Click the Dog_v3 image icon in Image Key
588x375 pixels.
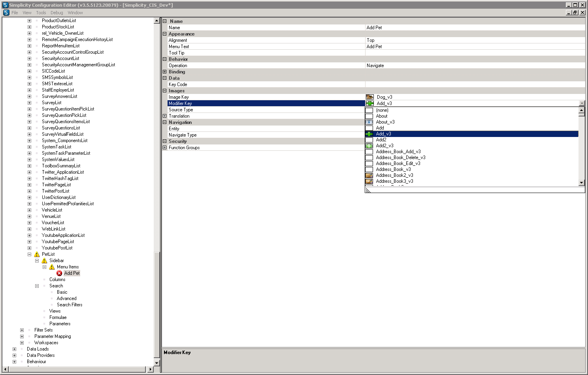pyautogui.click(x=369, y=97)
